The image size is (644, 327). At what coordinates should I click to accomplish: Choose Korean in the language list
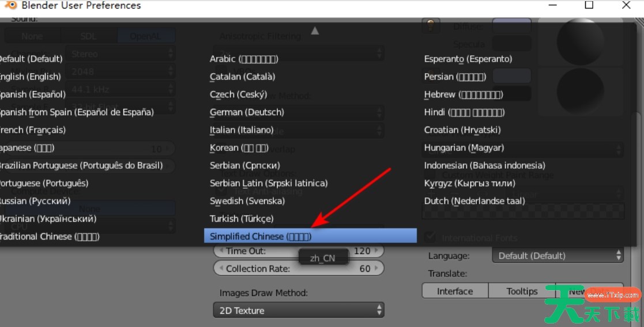point(239,148)
